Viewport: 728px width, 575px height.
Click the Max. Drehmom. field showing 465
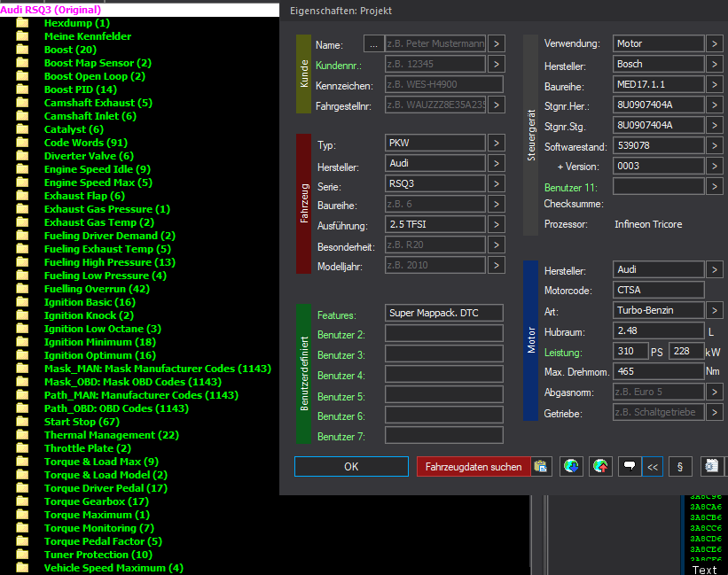tap(658, 371)
